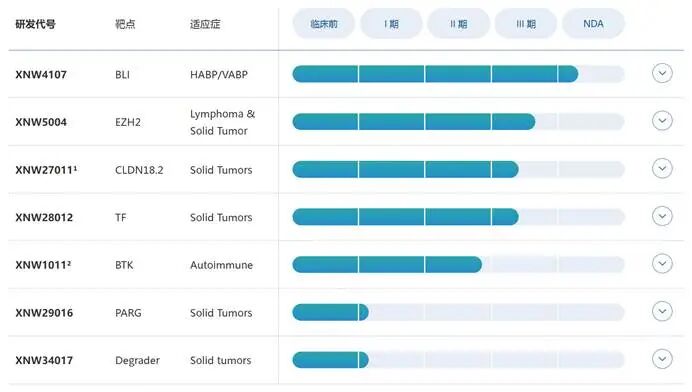Click the 研发代号 column header
The width and height of the screenshot is (692, 392).
pos(36,24)
